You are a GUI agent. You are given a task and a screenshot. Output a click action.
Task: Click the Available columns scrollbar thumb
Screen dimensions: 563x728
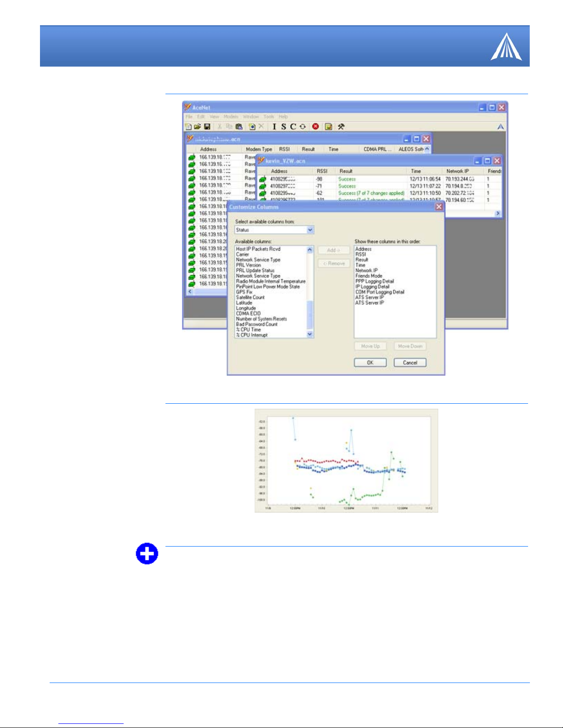(x=310, y=315)
